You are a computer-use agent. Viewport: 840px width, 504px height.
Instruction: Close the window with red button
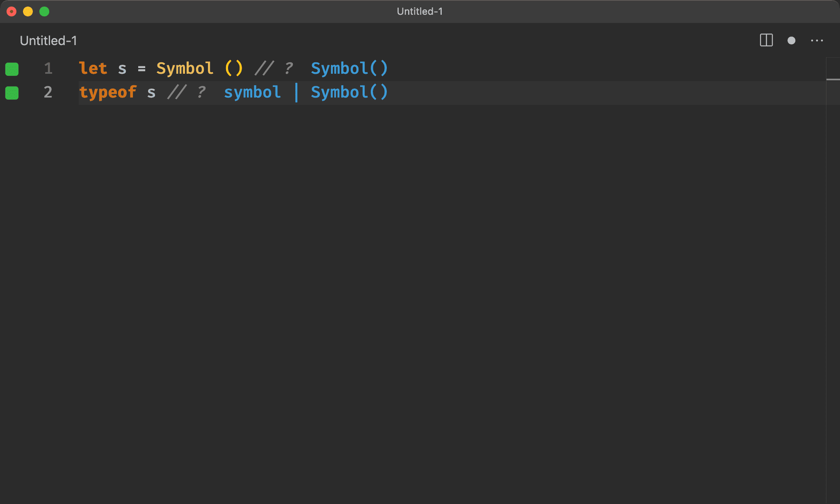coord(11,11)
